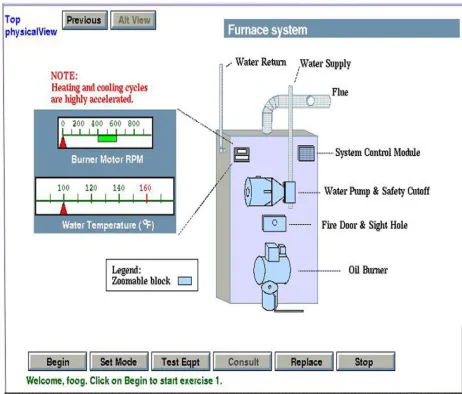462x394 pixels.
Task: Select the gauge panel block on the furnace
Action: tap(241, 154)
